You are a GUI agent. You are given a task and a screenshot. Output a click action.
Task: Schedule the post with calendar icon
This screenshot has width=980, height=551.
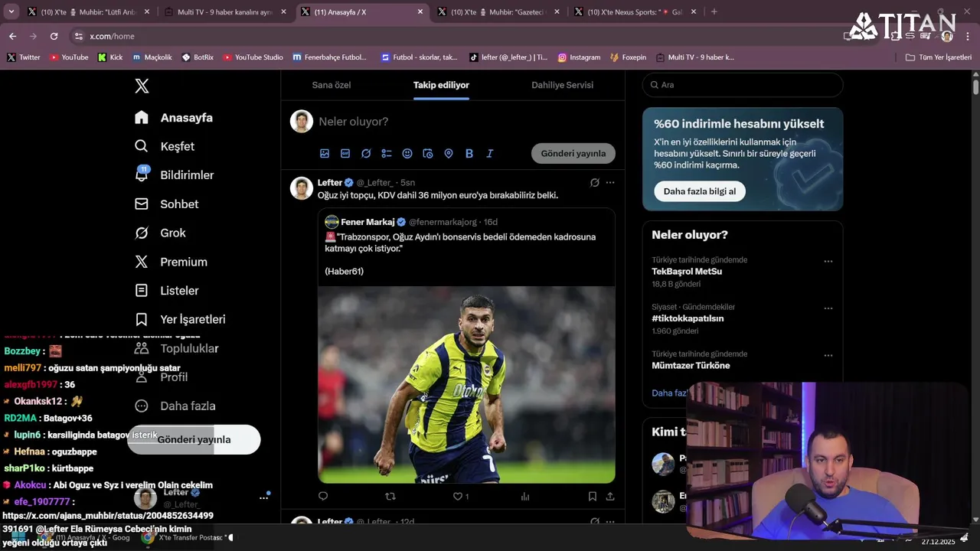point(428,154)
